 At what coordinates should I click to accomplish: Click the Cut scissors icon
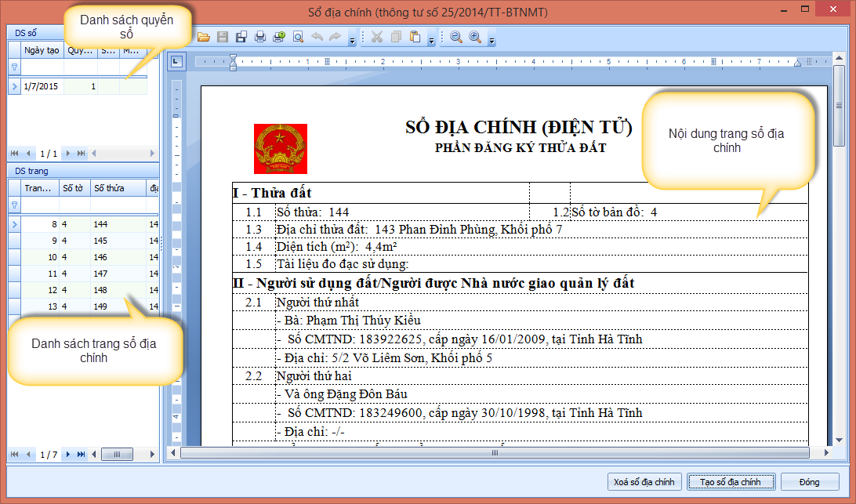click(x=377, y=37)
